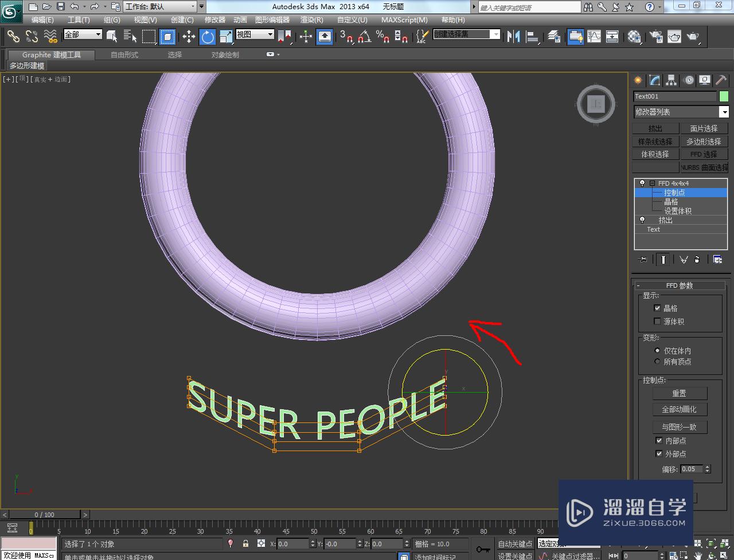The height and width of the screenshot is (560, 734).
Task: Collapse the FFD 4x4x4 tree node
Action: click(x=652, y=183)
